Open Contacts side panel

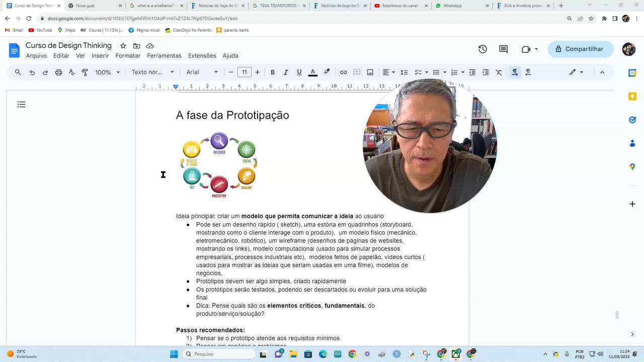tap(632, 143)
